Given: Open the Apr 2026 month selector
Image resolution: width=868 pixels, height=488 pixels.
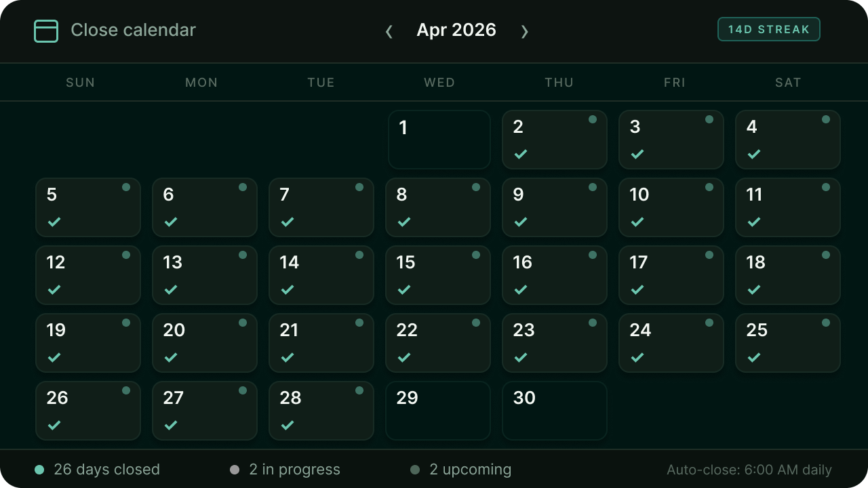Looking at the screenshot, I should coord(456,30).
